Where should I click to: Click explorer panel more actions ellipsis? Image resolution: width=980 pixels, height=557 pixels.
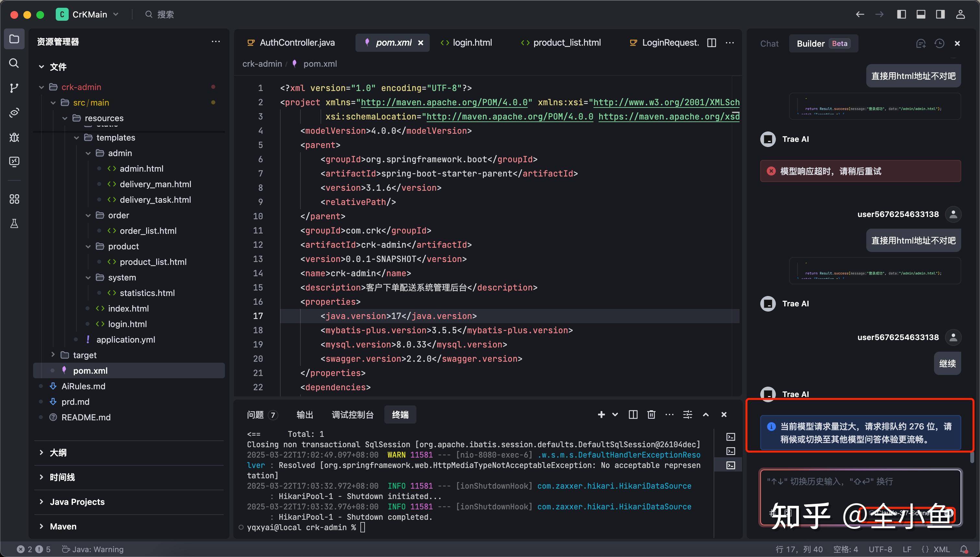(216, 42)
